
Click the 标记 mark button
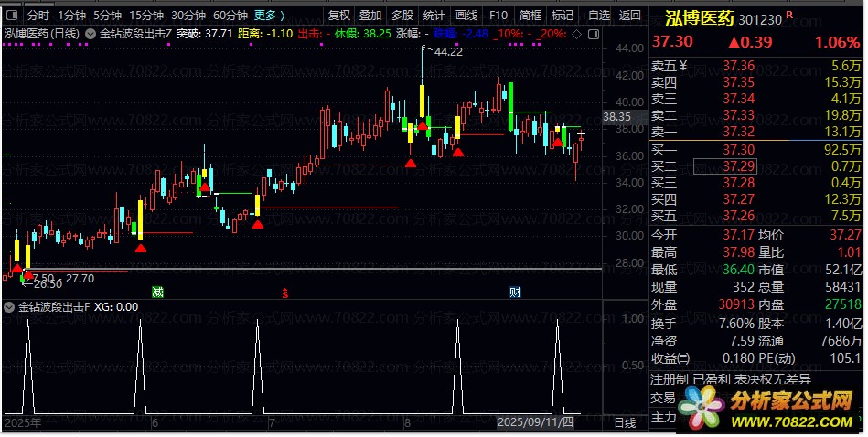click(563, 16)
